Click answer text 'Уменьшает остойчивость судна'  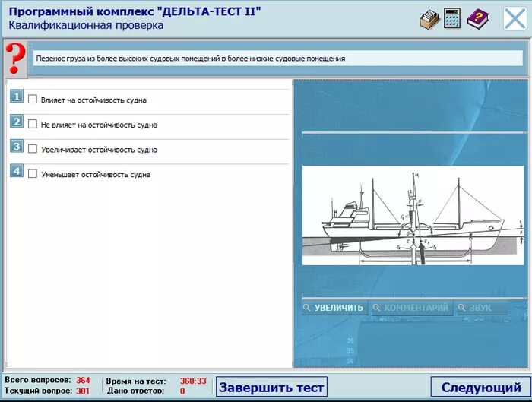coord(96,175)
